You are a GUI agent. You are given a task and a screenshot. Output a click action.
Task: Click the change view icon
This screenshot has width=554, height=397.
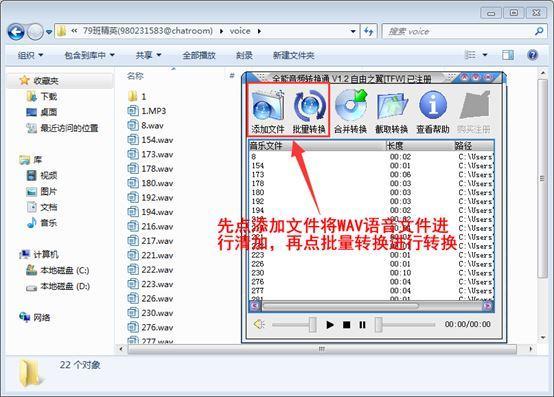pyautogui.click(x=470, y=55)
